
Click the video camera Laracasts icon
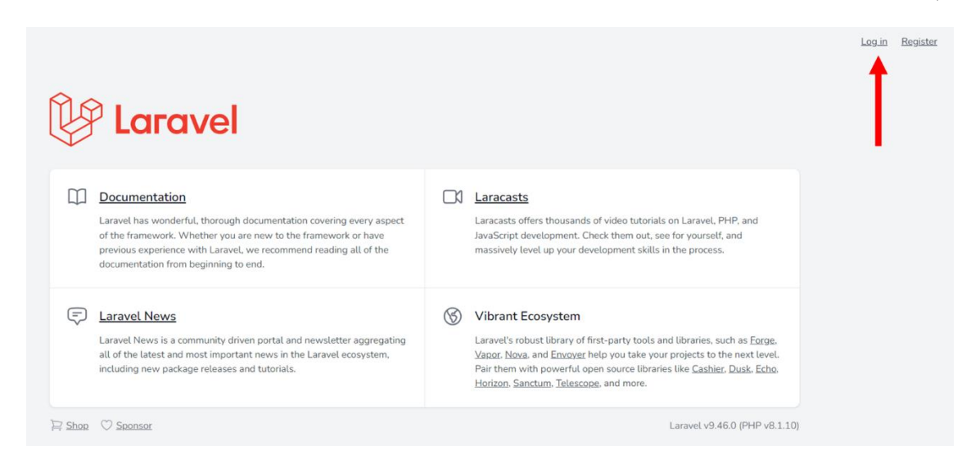point(453,197)
